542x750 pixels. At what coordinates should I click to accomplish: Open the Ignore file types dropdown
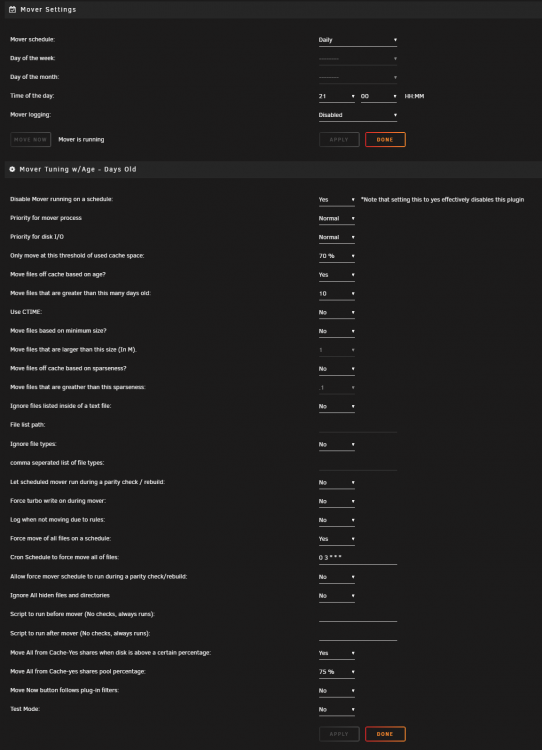point(337,445)
